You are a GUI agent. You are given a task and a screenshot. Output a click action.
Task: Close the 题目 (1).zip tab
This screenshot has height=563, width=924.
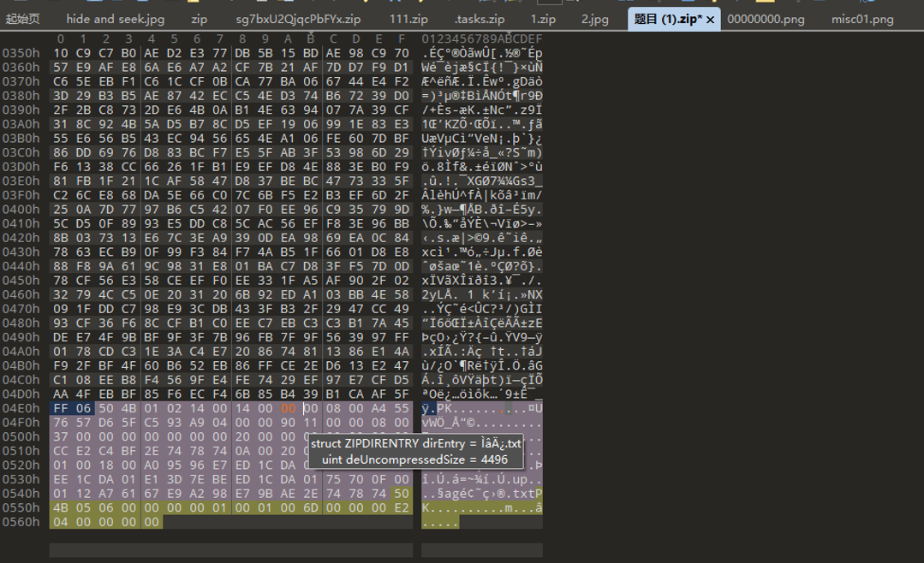710,20
